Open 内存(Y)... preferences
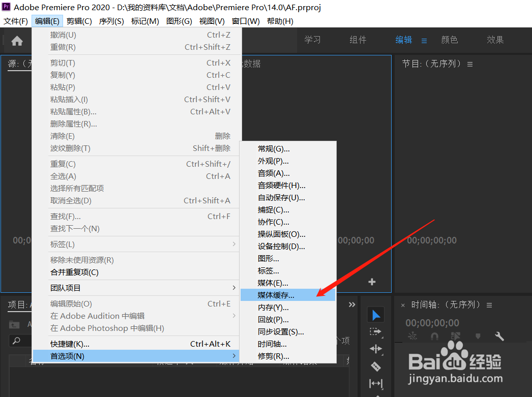The image size is (532, 397). [x=288, y=307]
